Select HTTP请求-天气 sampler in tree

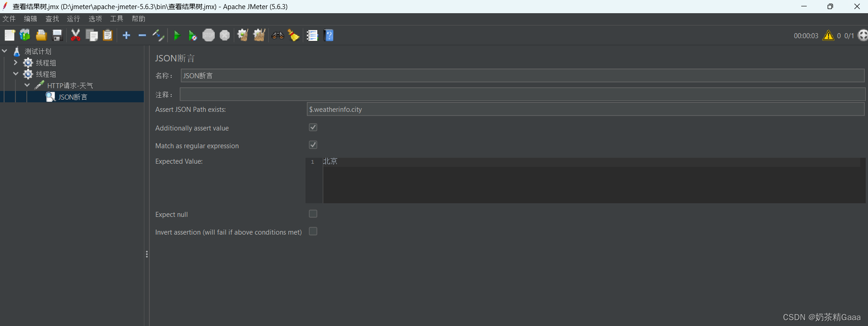click(70, 85)
